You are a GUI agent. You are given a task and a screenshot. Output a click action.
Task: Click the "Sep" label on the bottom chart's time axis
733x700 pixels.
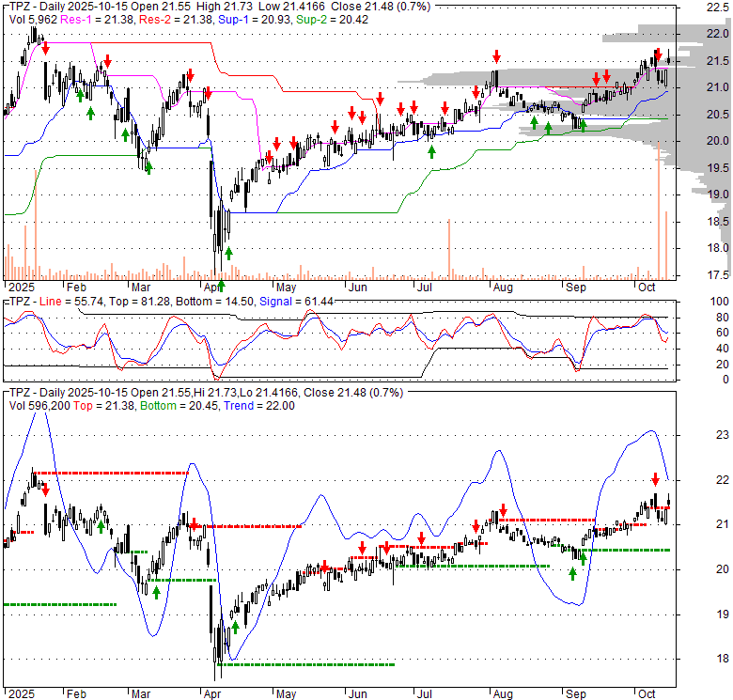575,694
